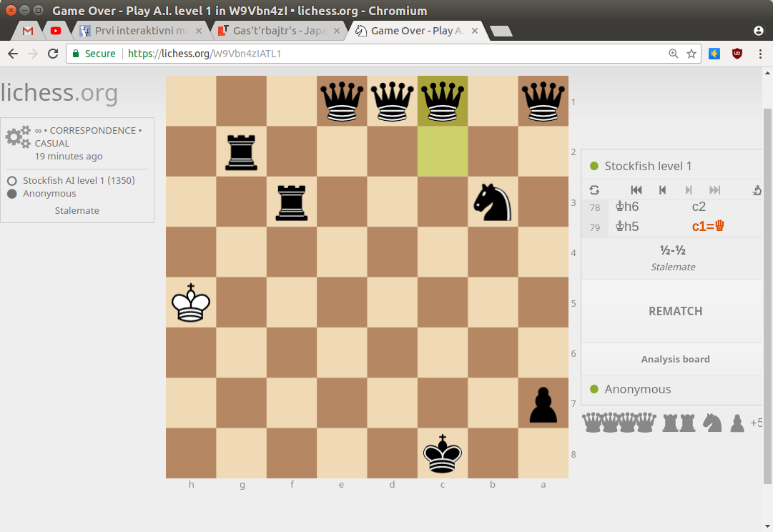The image size is (773, 532).
Task: Click the blue extension icon beside star
Action: [x=714, y=54]
